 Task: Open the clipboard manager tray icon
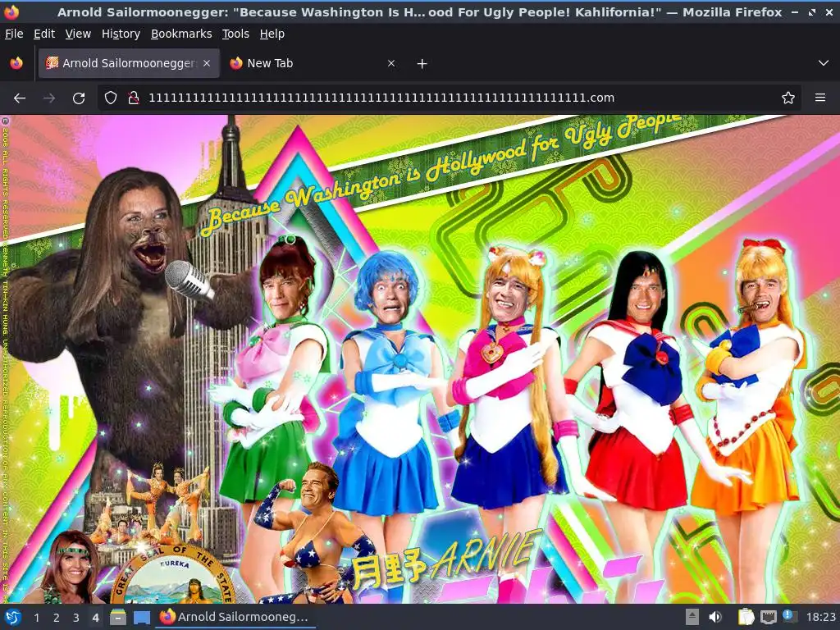click(x=746, y=618)
